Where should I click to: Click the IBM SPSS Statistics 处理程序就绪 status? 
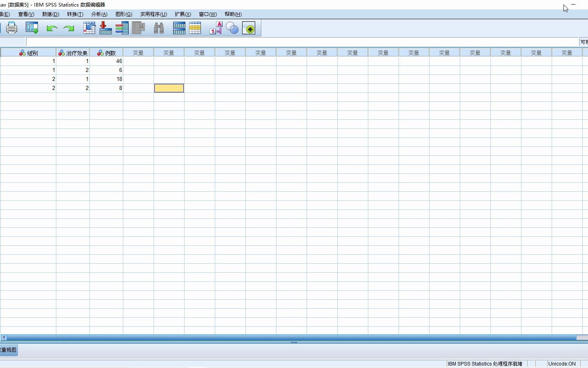(485, 364)
